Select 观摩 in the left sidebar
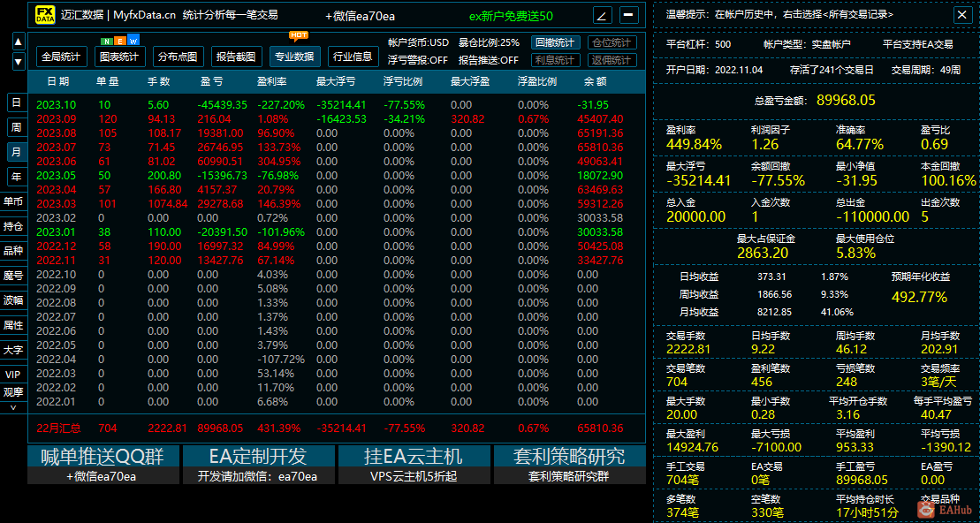The image size is (980, 523). (14, 392)
